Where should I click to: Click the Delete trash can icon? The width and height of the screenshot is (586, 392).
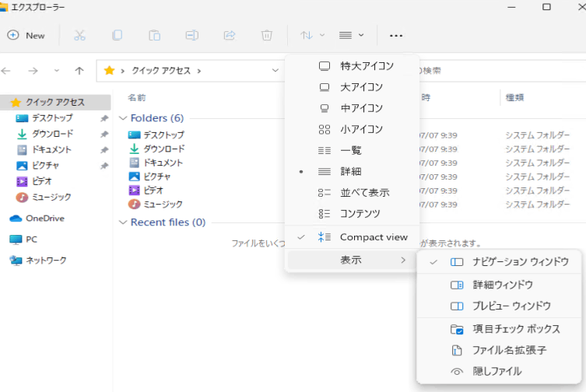266,36
